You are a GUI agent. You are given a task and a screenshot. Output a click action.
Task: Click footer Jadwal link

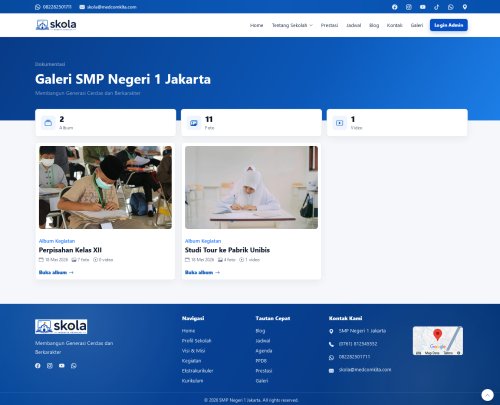(x=263, y=341)
